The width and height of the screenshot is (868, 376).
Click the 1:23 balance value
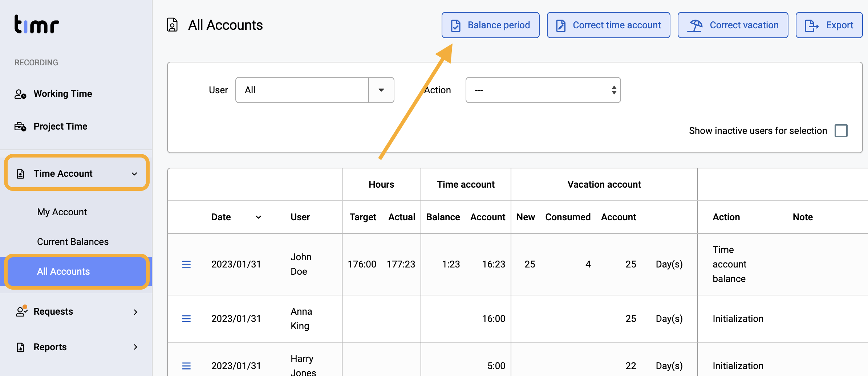tap(451, 264)
